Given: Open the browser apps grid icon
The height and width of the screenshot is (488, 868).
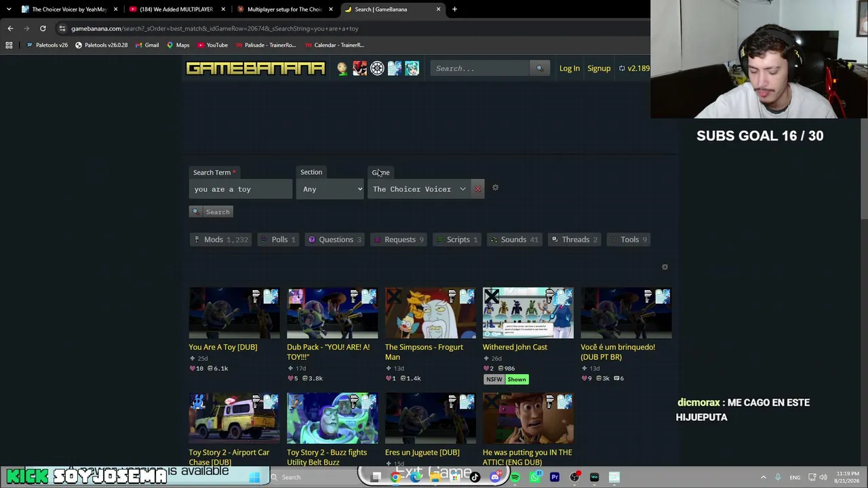Looking at the screenshot, I should tap(9, 45).
